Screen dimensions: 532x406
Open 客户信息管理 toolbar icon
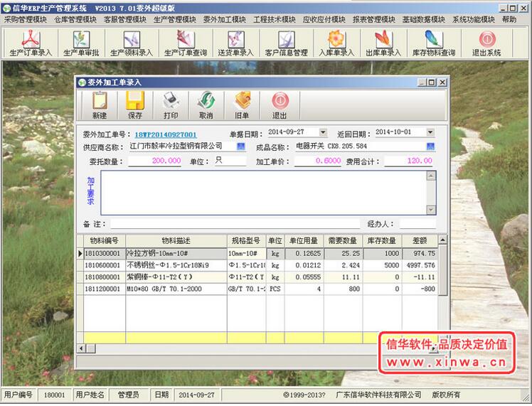pyautogui.click(x=286, y=43)
